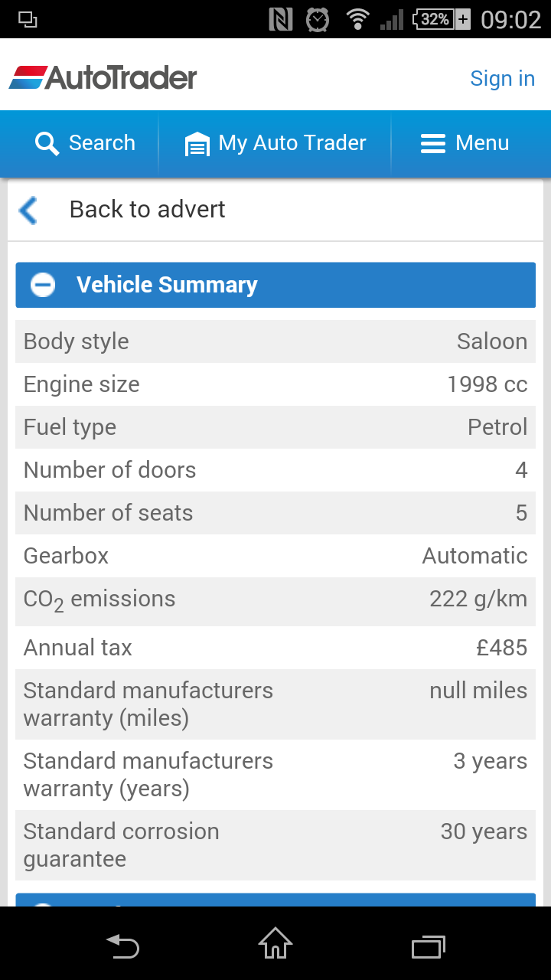Sign in to Auto Trader
The height and width of the screenshot is (980, 551).
(502, 78)
